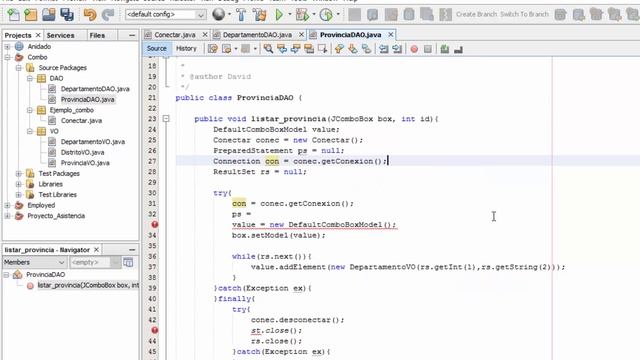Click the Open Project toolbar icon
Screen dimensions: 640x360
point(49,15)
